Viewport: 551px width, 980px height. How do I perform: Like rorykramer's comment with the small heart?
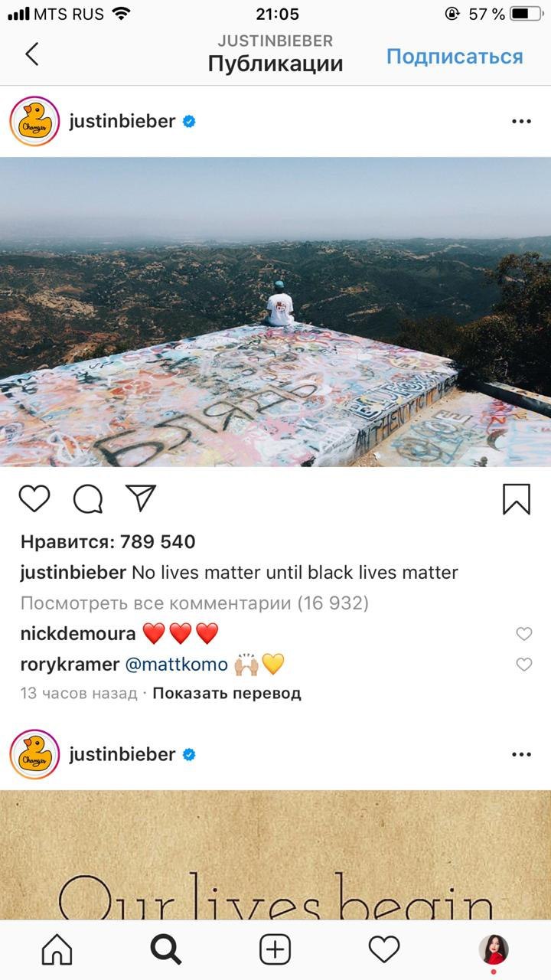(x=524, y=664)
